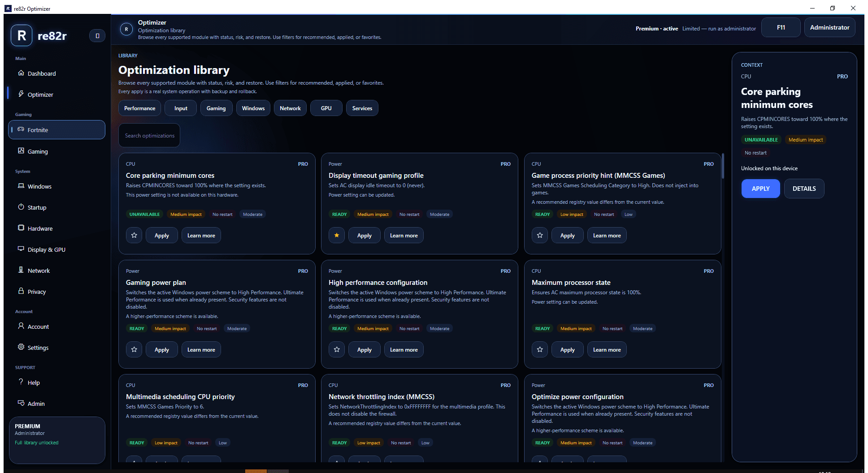
Task: Open DETAILS in the Context panel
Action: [804, 189]
